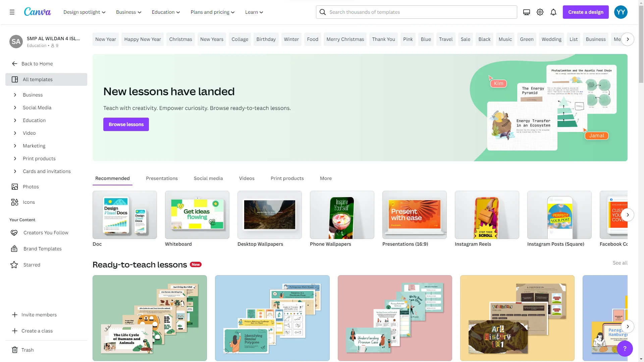Open the settings gear icon
This screenshot has width=644, height=362.
point(540,12)
